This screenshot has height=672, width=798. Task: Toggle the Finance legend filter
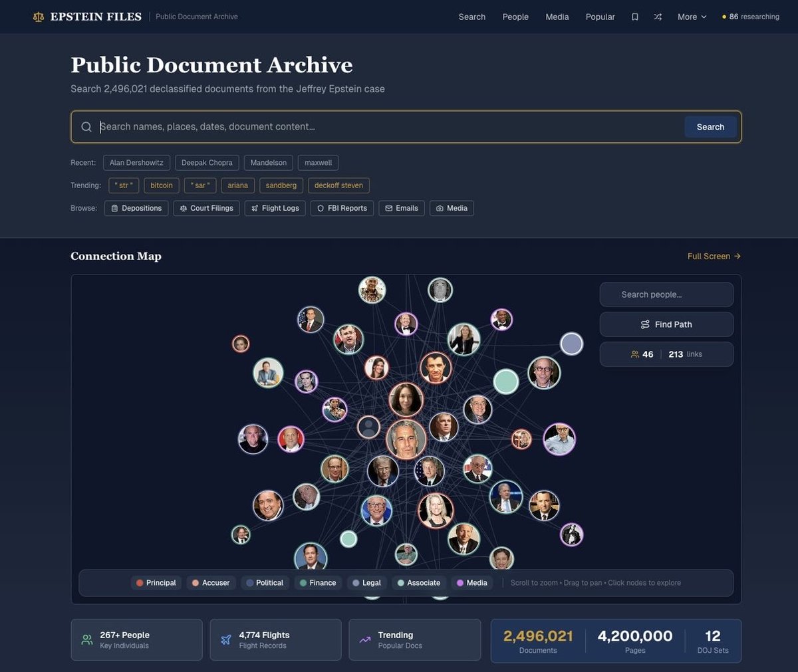tap(318, 583)
